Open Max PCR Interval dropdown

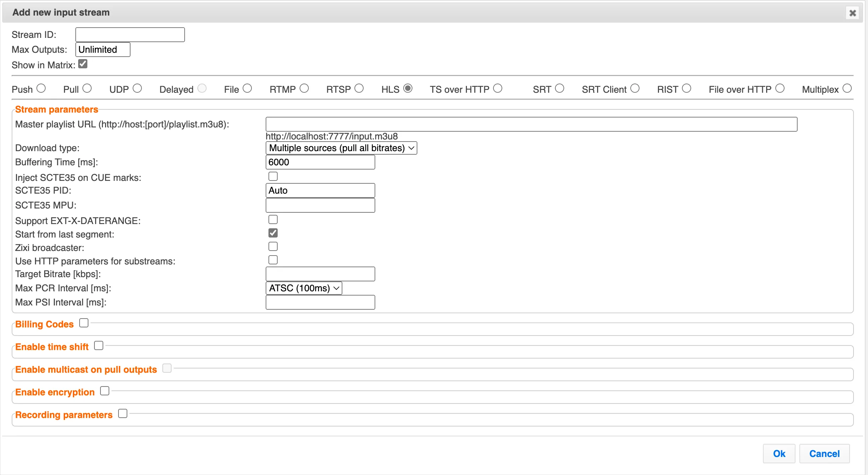304,288
